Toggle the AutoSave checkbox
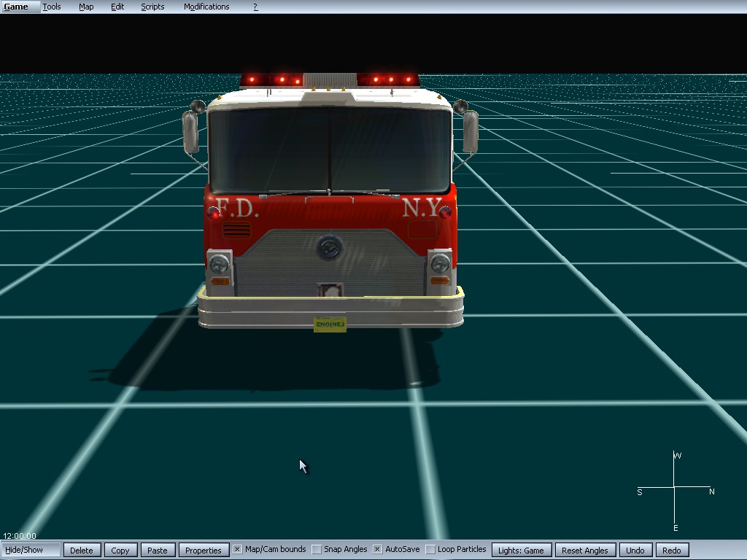The width and height of the screenshot is (747, 560). click(377, 549)
